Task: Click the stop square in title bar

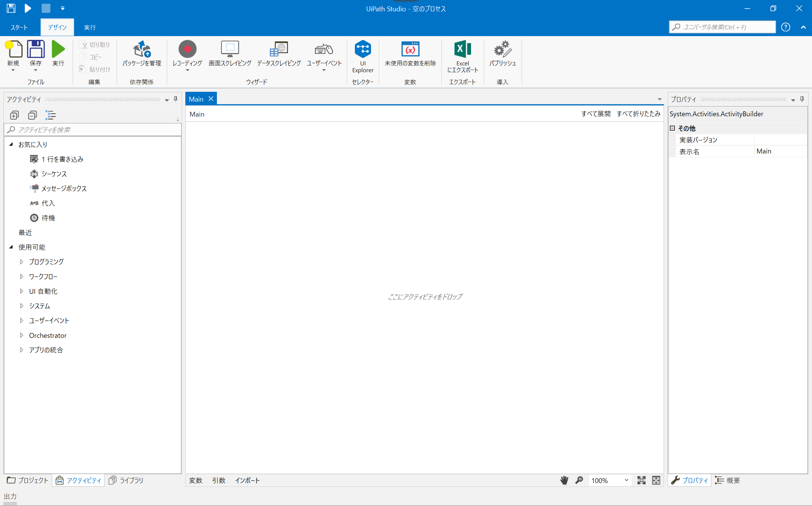Action: (46, 8)
